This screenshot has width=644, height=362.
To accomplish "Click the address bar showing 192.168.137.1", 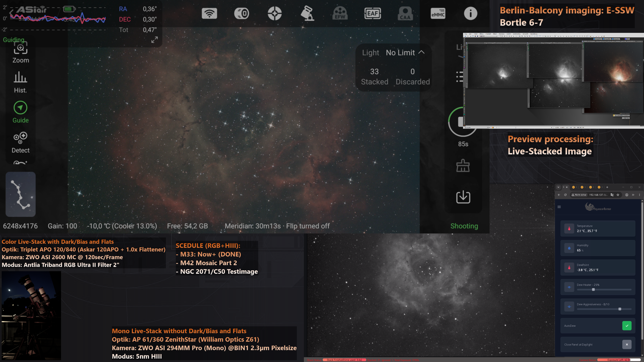I will [598, 195].
